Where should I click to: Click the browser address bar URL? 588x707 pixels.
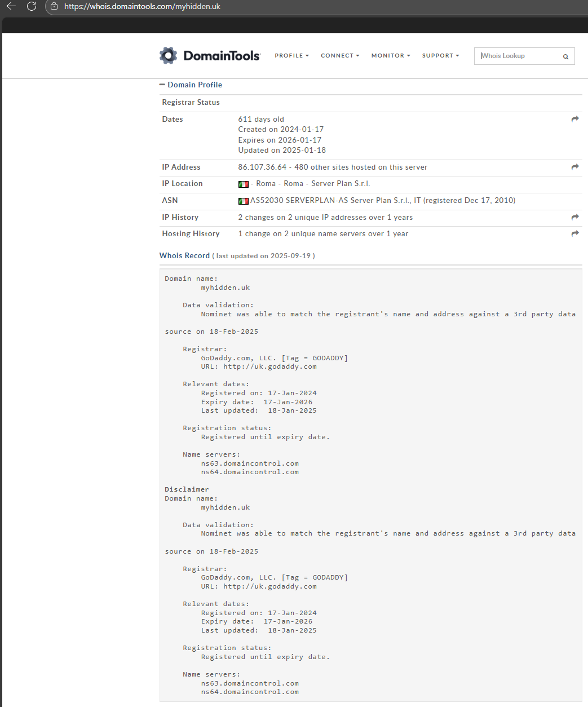pos(142,7)
